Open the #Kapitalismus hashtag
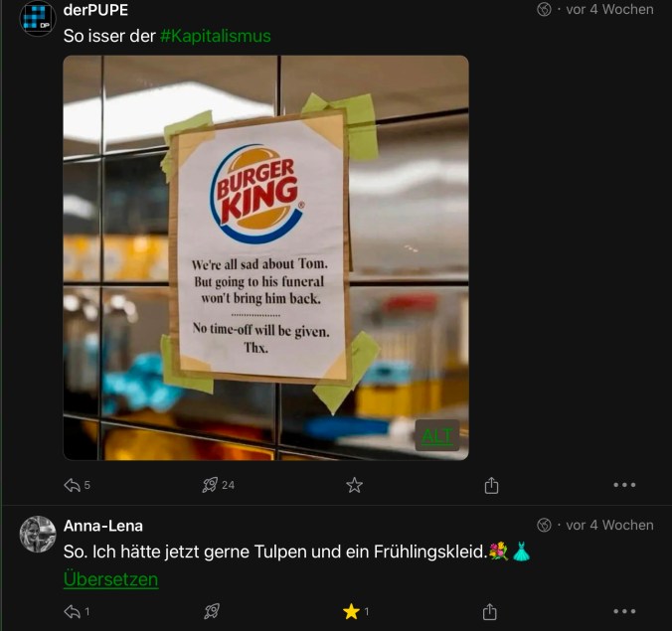The width and height of the screenshot is (672, 631). [215, 36]
